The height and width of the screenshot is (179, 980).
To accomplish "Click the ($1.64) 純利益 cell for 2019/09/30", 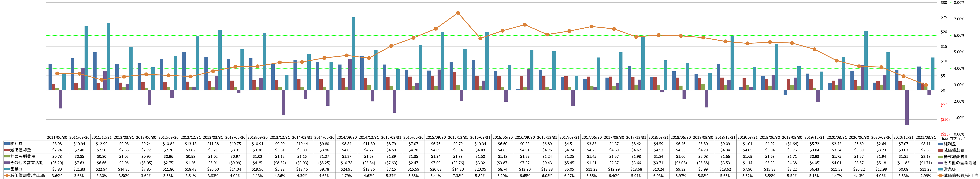I will (792, 144).
